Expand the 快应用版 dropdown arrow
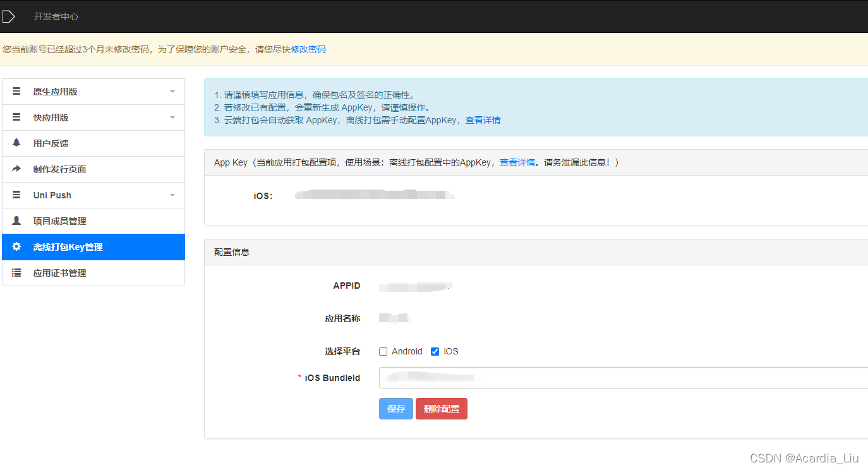The height and width of the screenshot is (470, 868). (172, 117)
